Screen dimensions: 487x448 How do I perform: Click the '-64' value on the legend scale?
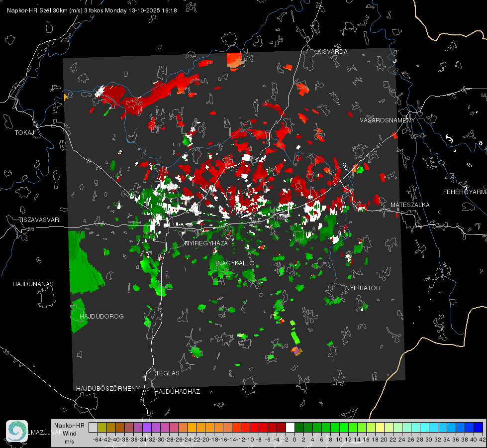(x=97, y=440)
